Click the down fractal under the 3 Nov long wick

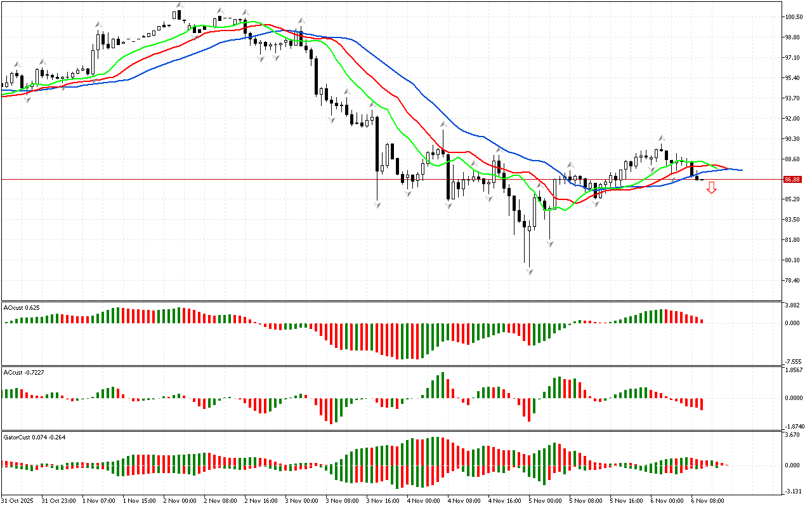[x=377, y=205]
